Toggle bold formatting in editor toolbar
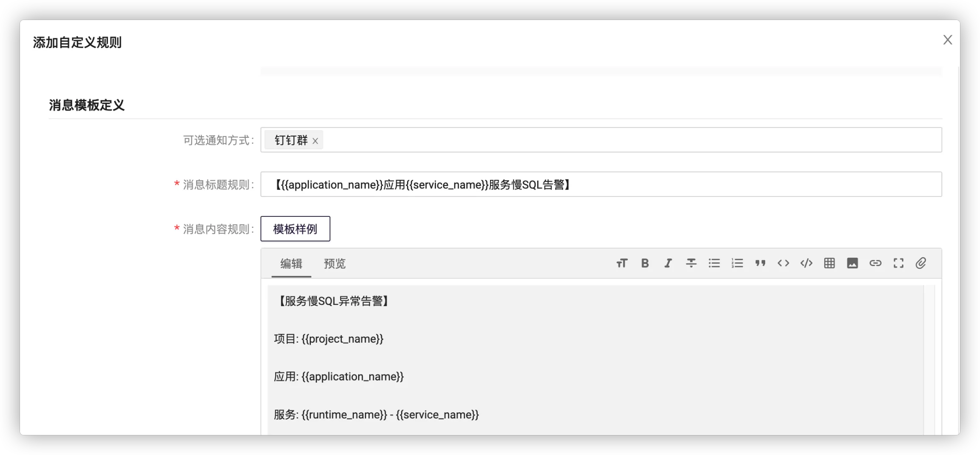Image resolution: width=980 pixels, height=455 pixels. point(645,263)
